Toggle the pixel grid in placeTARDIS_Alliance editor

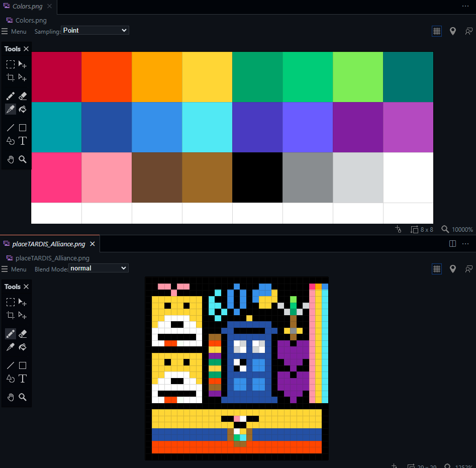pos(436,269)
